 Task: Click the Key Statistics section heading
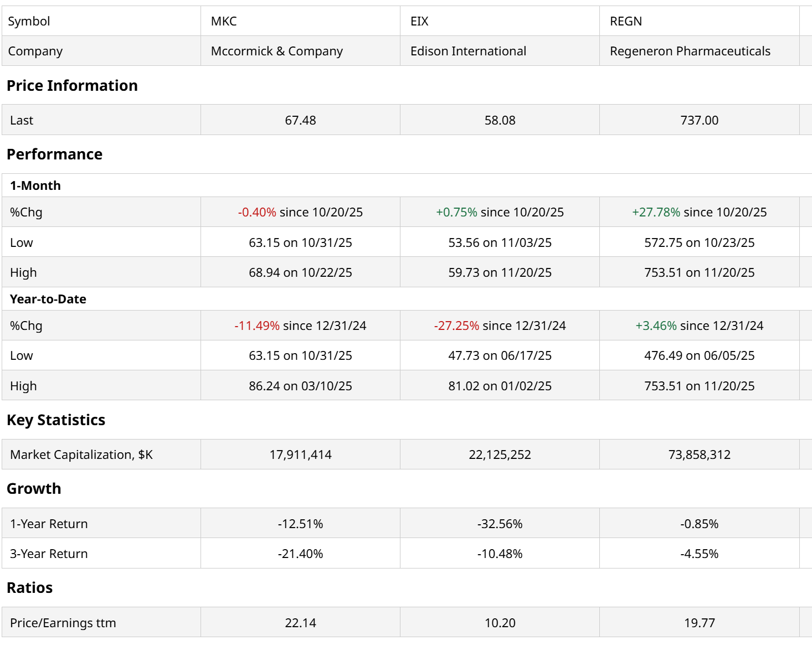pyautogui.click(x=56, y=420)
